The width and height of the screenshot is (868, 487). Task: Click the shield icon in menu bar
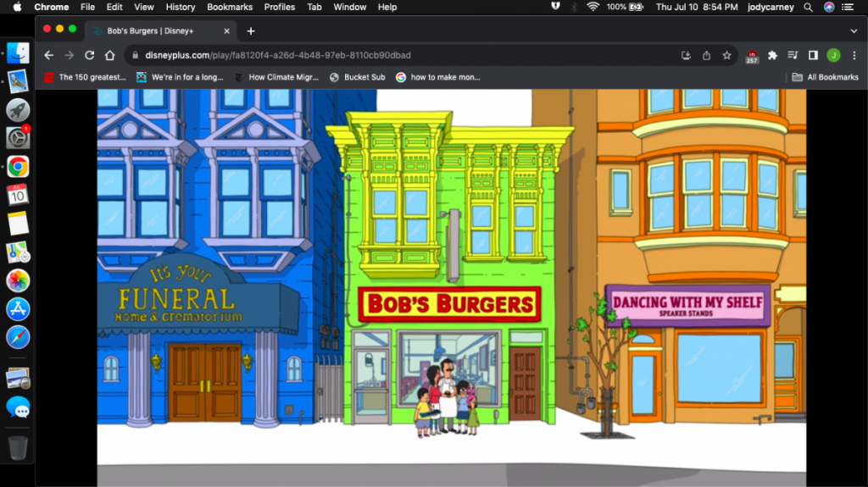pos(556,7)
